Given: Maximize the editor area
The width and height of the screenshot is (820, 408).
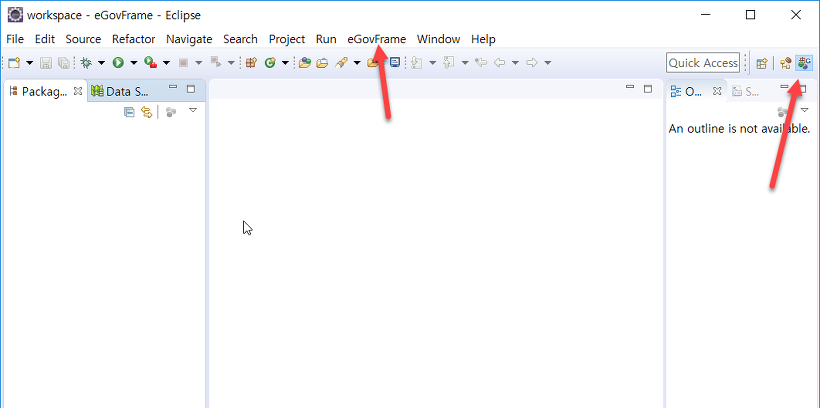Looking at the screenshot, I should pos(648,89).
